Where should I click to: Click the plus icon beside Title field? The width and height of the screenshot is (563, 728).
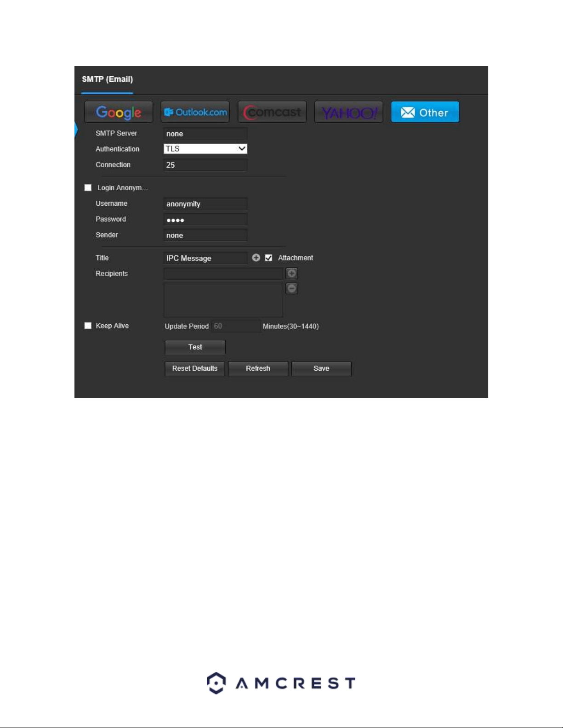[256, 258]
